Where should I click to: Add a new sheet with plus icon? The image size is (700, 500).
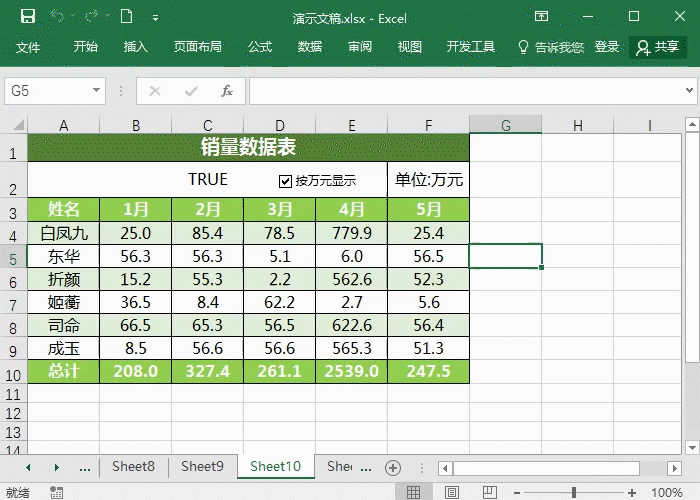pos(393,467)
